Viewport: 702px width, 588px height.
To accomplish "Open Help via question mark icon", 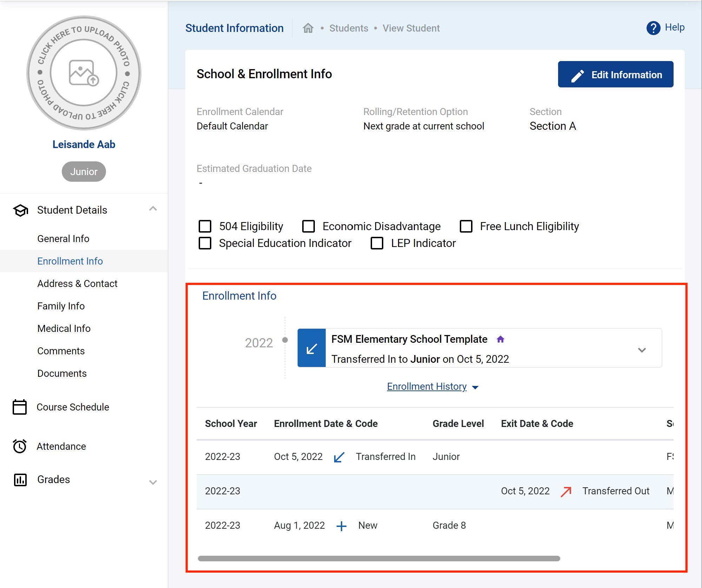I will (x=653, y=28).
